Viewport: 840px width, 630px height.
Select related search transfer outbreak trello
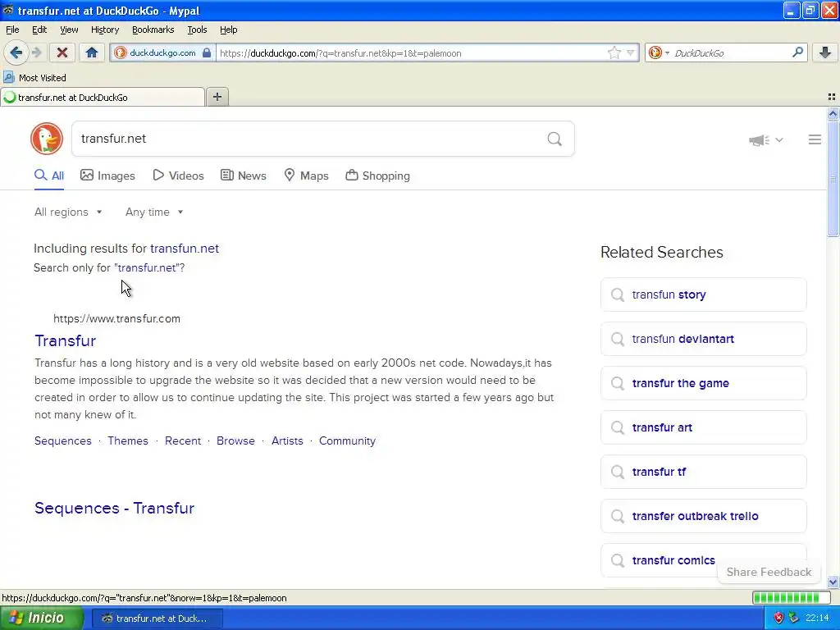(703, 517)
